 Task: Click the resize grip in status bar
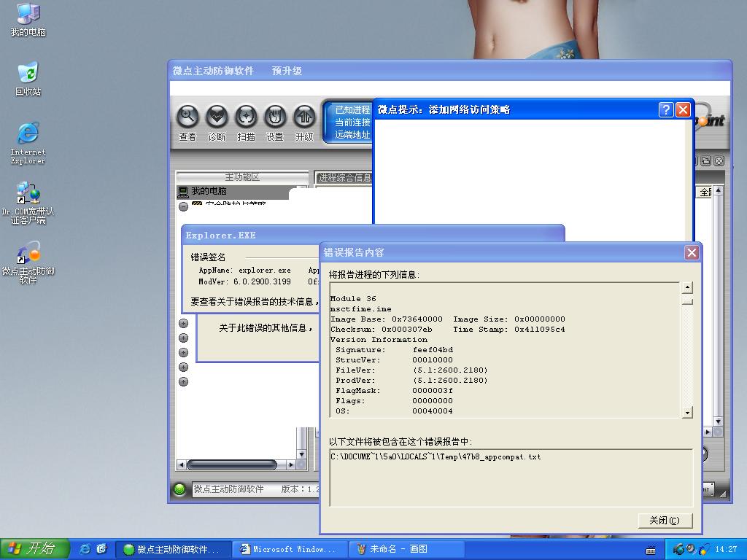(x=724, y=494)
